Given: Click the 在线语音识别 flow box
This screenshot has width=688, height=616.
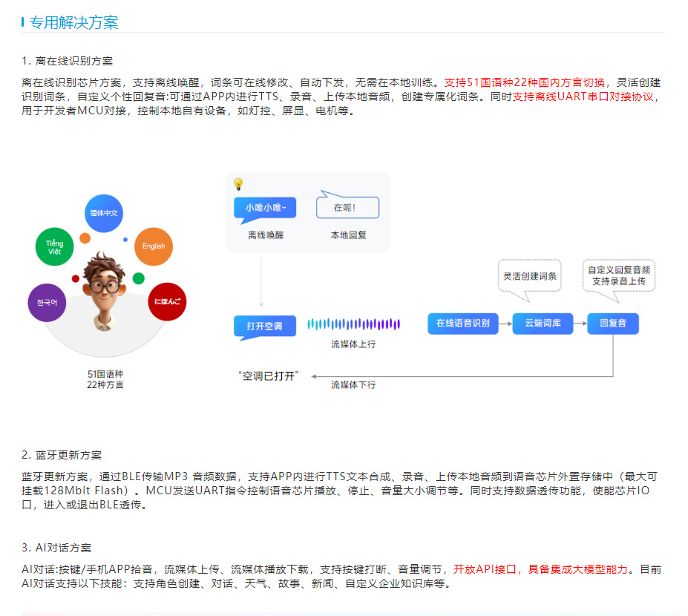Looking at the screenshot, I should coord(463,324).
